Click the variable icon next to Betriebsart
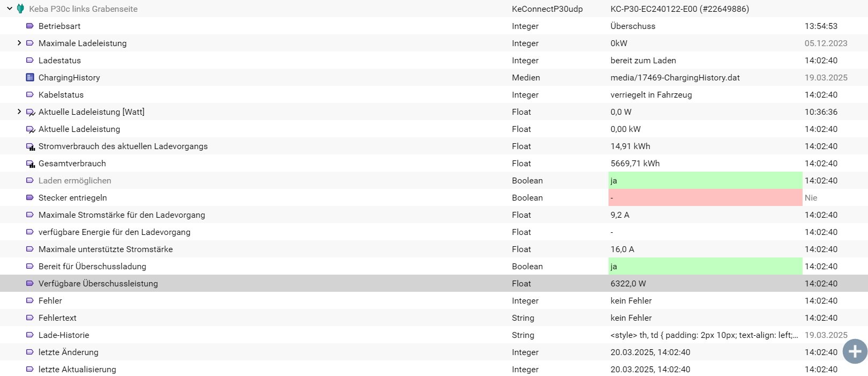Screen dimensions: 868x376 [30, 26]
